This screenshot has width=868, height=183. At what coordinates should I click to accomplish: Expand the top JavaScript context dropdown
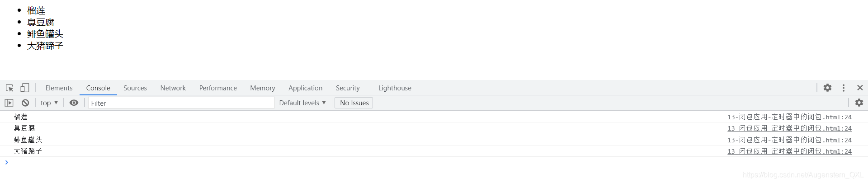tap(49, 103)
